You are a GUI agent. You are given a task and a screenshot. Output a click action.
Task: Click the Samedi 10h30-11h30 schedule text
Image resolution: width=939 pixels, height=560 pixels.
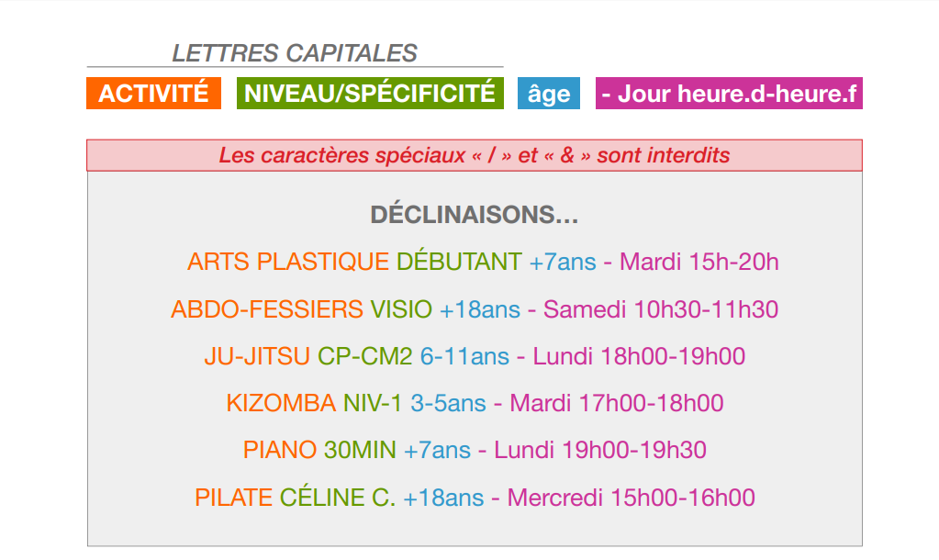click(661, 309)
